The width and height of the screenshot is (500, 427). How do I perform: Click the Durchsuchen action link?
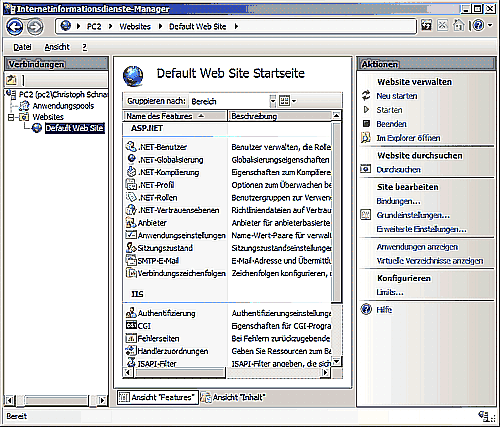tap(399, 170)
